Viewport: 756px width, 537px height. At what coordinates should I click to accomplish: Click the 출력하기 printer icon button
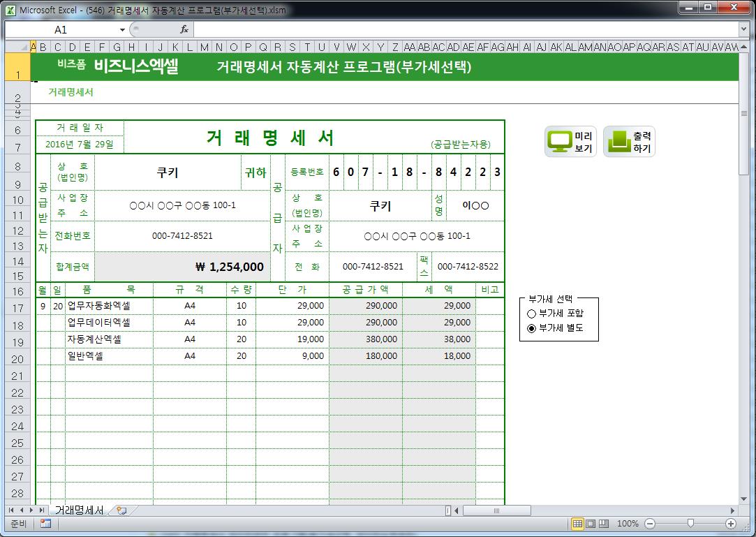pyautogui.click(x=630, y=142)
